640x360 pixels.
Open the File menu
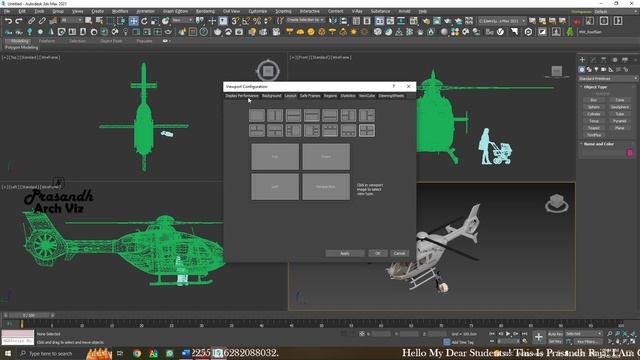[x=7, y=11]
